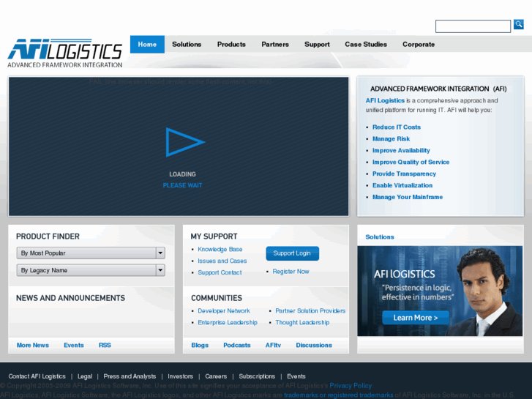The height and width of the screenshot is (399, 532).
Task: Open the Home tab
Action: 147,45
